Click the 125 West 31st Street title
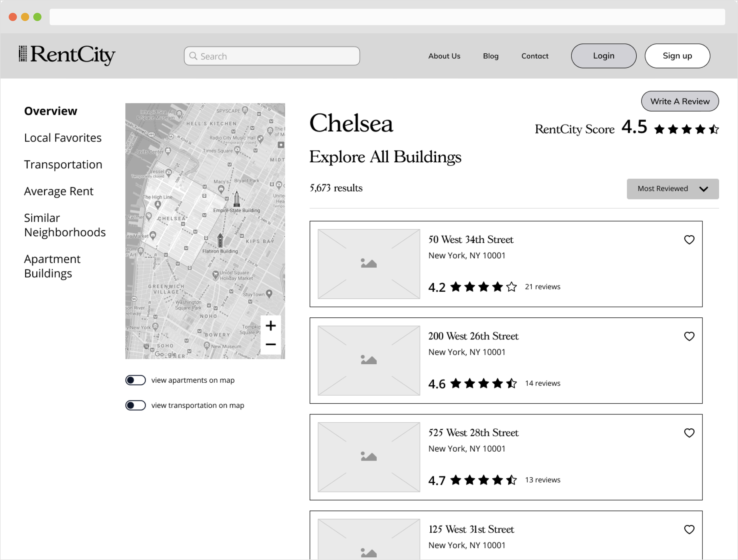738x560 pixels. pos(471,529)
